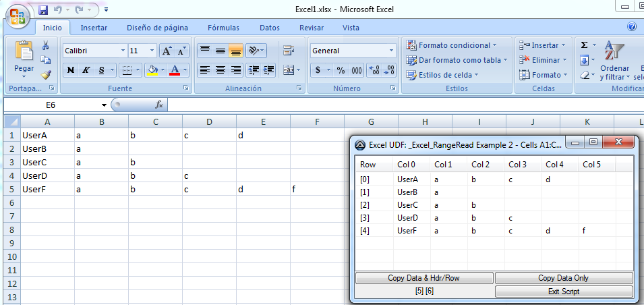Screen dimensions: 644x305
Task: Apply percent style
Action: click(x=341, y=70)
